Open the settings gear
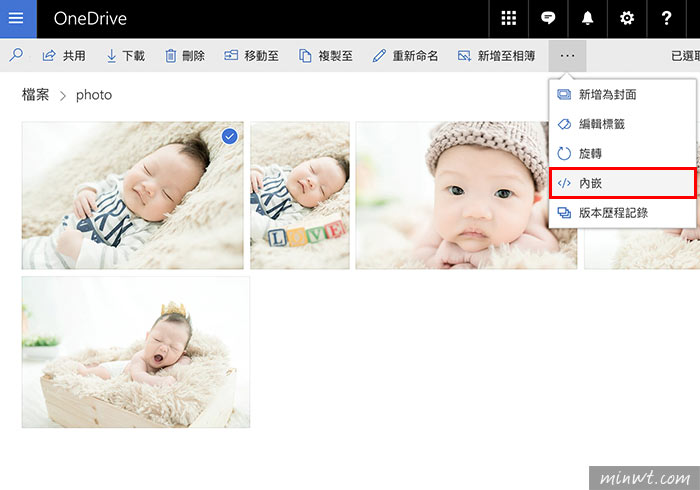Viewport: 700px width, 490px height. click(627, 18)
